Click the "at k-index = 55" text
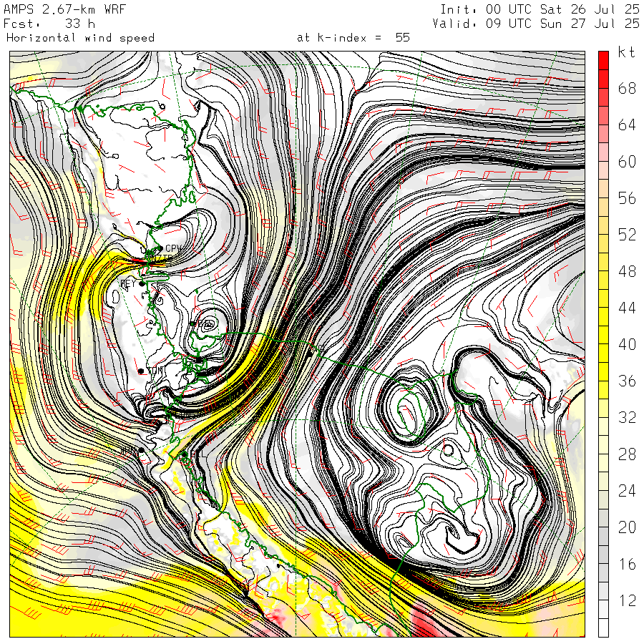The height and width of the screenshot is (644, 644). click(353, 38)
